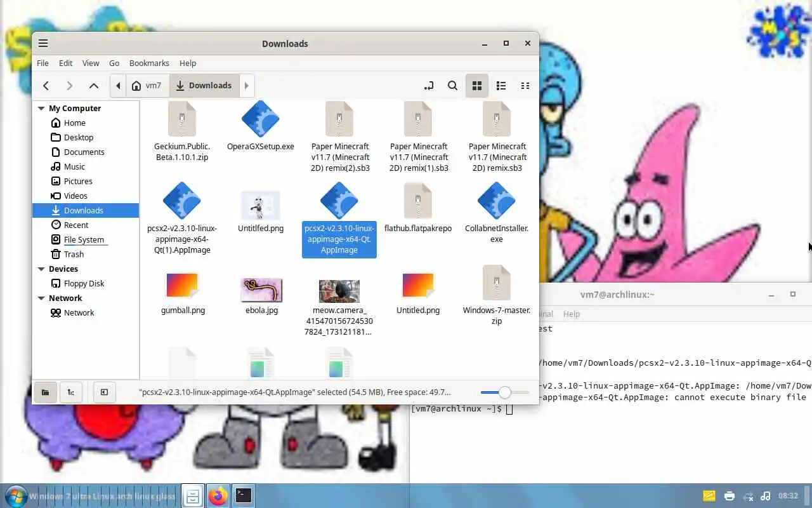Select Untitlfed.png thumbnail
This screenshot has width=812, height=508.
pos(261,206)
